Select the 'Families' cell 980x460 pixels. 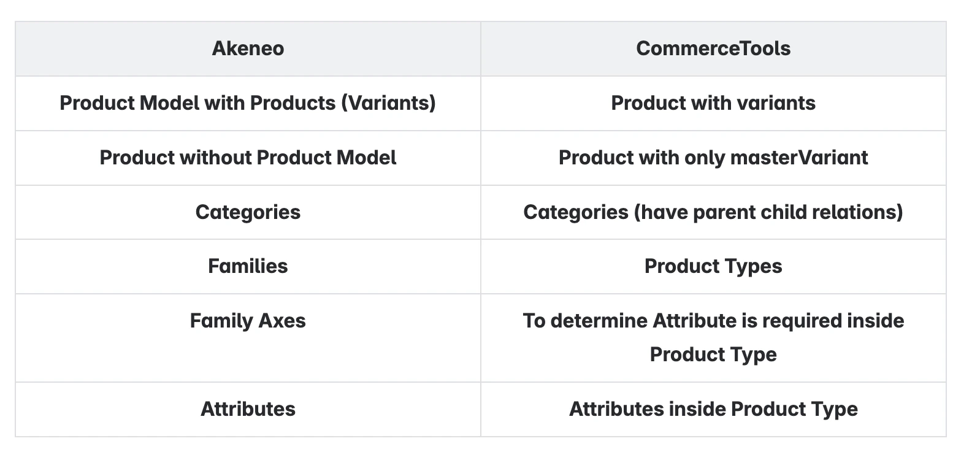(x=248, y=266)
